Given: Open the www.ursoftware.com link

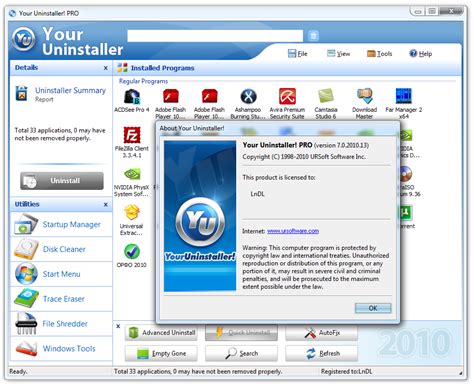Looking at the screenshot, I should (293, 231).
